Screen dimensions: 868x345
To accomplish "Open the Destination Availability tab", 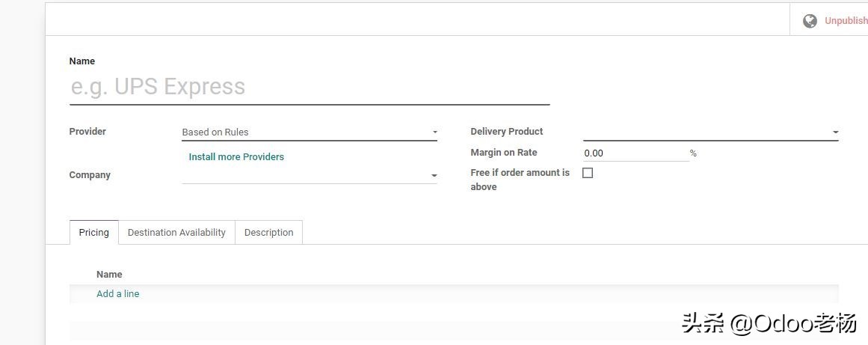I will [x=176, y=232].
